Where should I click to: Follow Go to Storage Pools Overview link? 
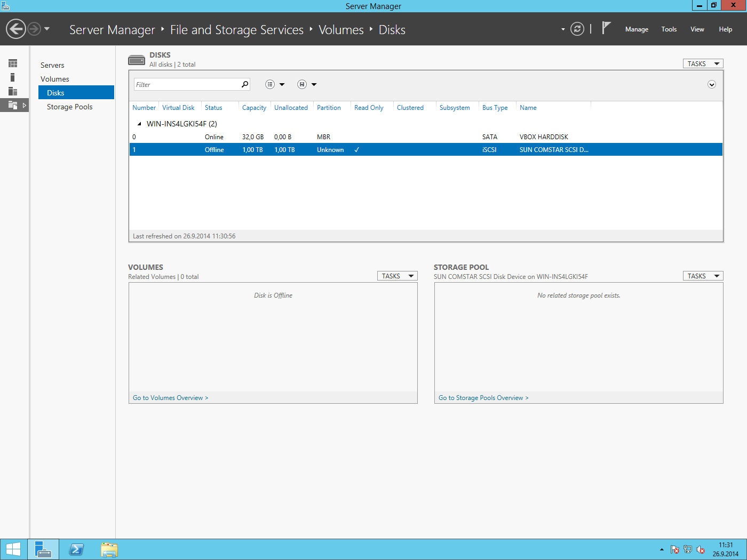point(483,398)
